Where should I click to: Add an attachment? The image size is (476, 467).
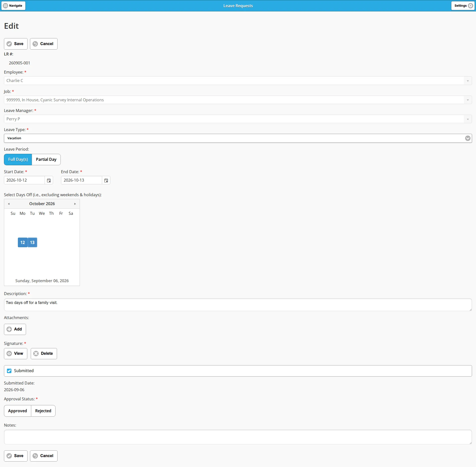(15, 330)
